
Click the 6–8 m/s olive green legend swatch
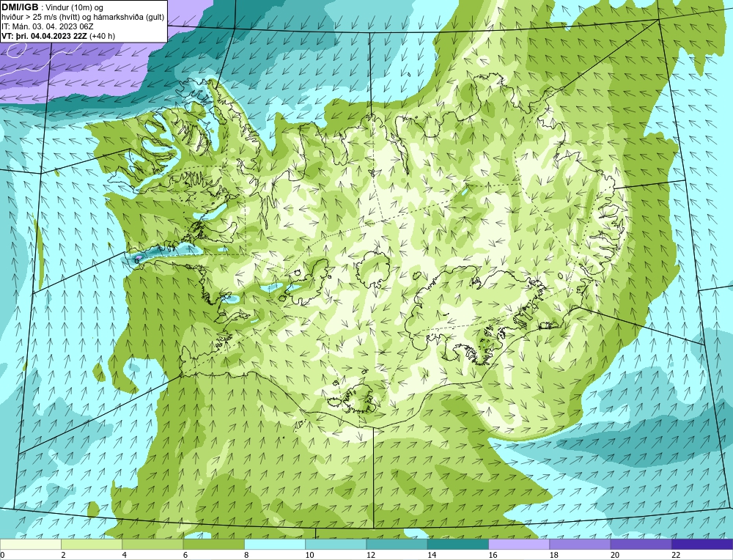[213, 545]
